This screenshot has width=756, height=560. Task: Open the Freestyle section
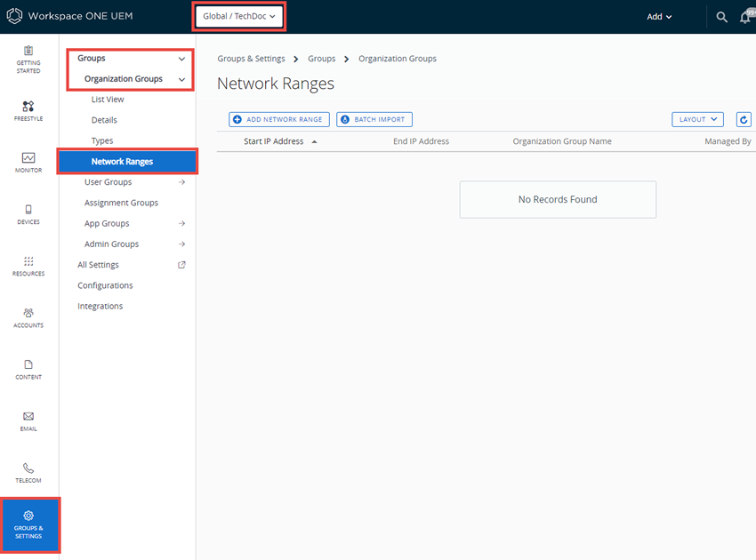click(28, 111)
